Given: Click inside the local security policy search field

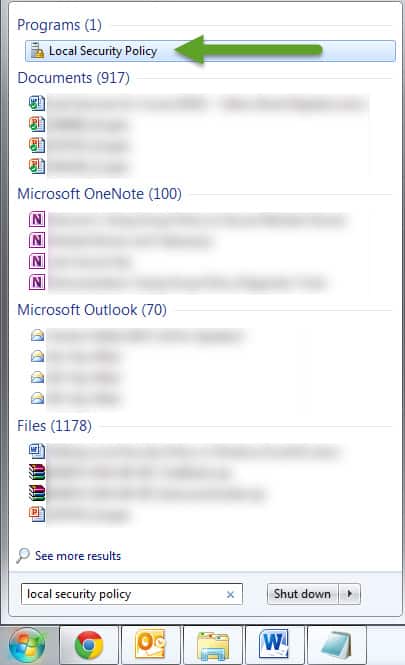Looking at the screenshot, I should (x=131, y=594).
